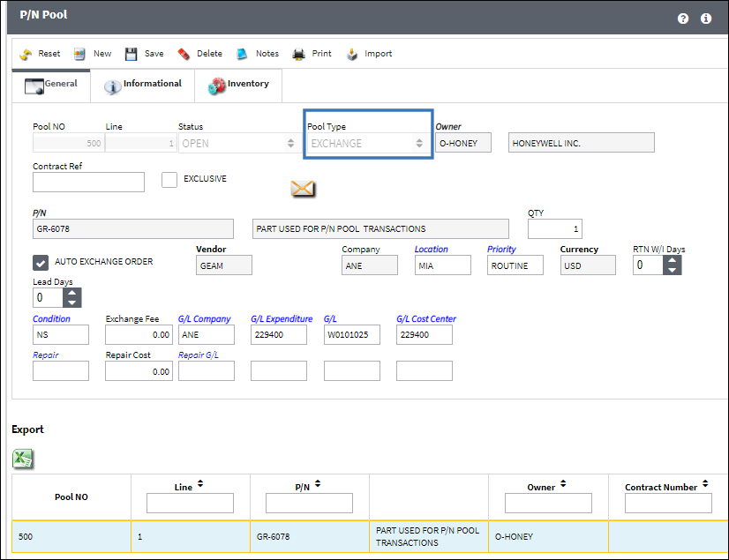Click the Delete eraser icon

tap(184, 54)
